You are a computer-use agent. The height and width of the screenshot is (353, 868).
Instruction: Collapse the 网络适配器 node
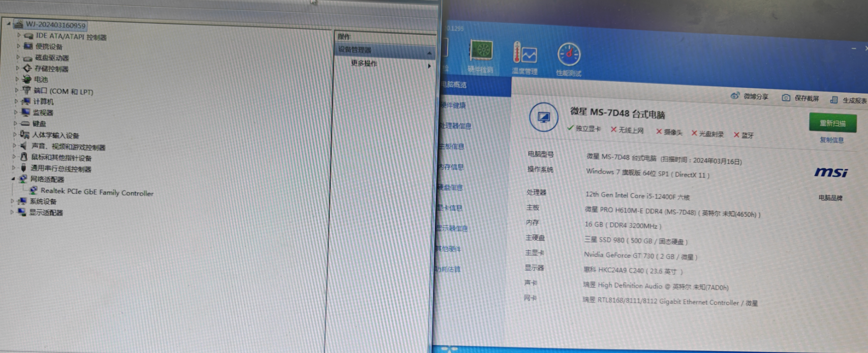[x=13, y=179]
